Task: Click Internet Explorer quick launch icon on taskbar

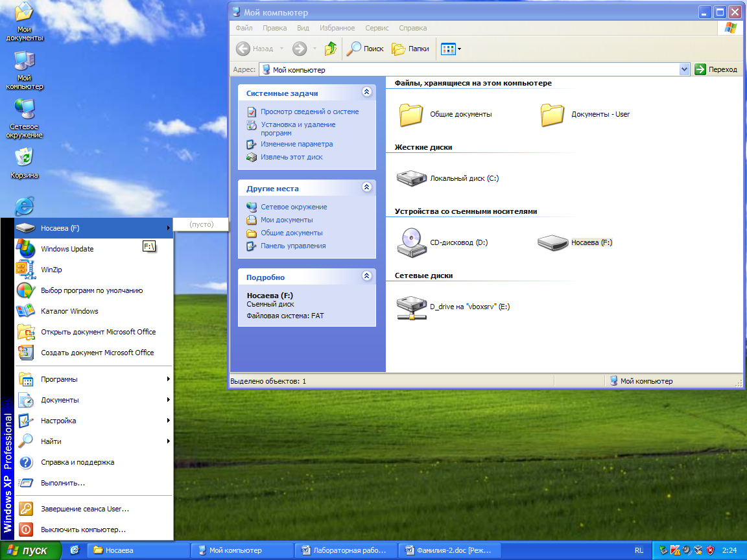Action: point(75,550)
